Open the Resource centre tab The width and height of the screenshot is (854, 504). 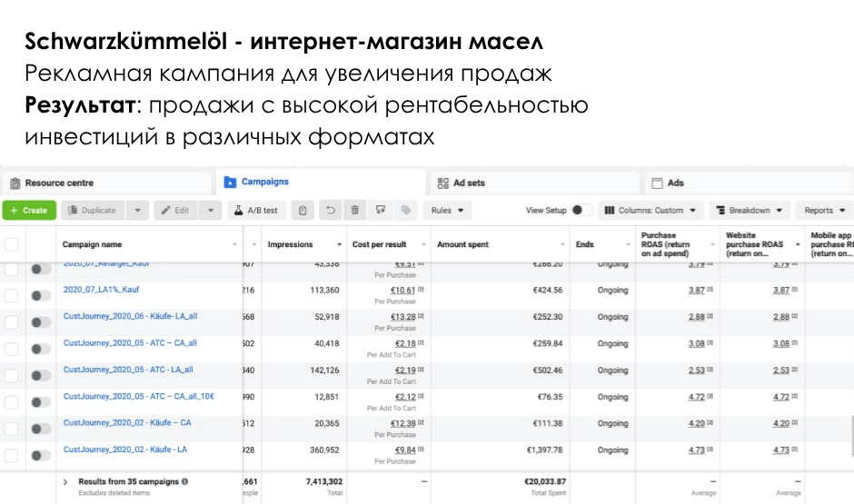pyautogui.click(x=106, y=183)
